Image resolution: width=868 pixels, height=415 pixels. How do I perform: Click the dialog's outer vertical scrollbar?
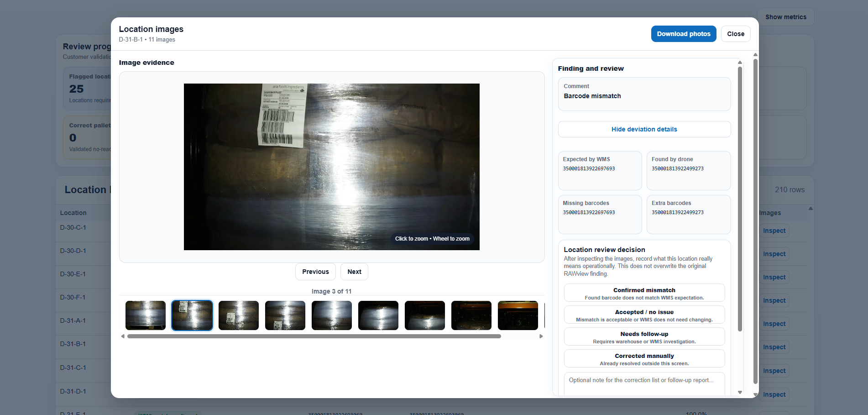(755, 221)
